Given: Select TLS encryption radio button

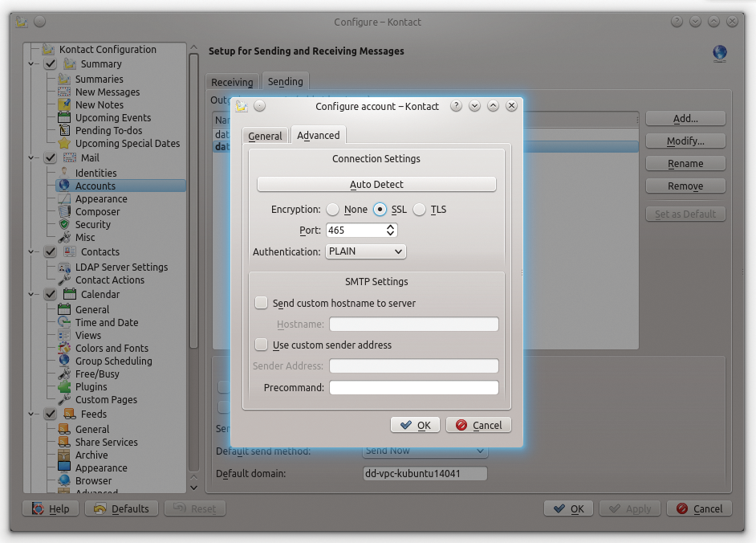Looking at the screenshot, I should pyautogui.click(x=420, y=210).
